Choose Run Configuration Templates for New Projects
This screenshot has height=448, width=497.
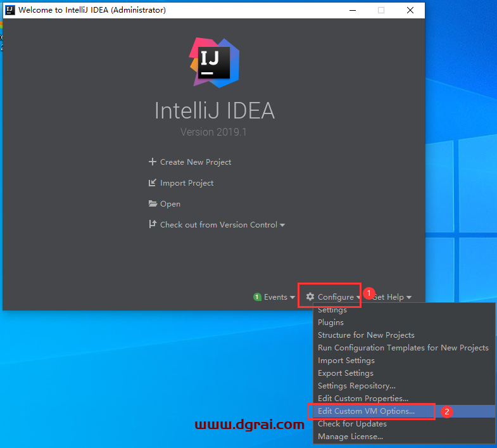[403, 348]
